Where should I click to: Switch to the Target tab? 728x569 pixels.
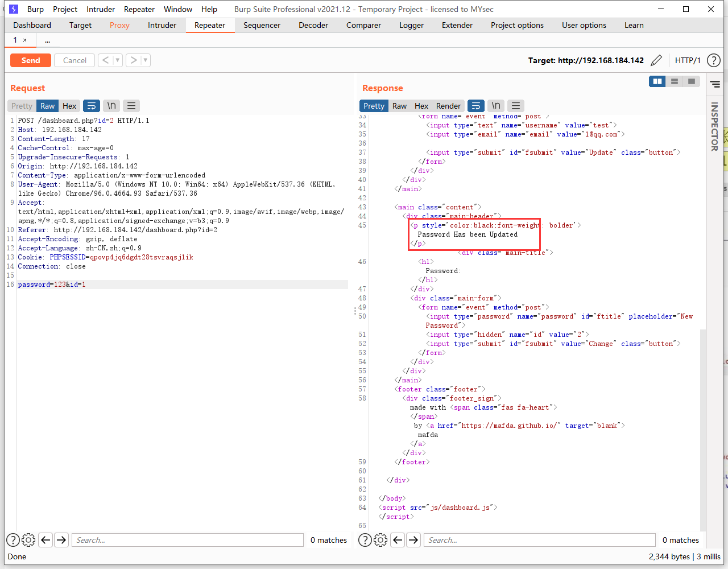click(x=80, y=25)
